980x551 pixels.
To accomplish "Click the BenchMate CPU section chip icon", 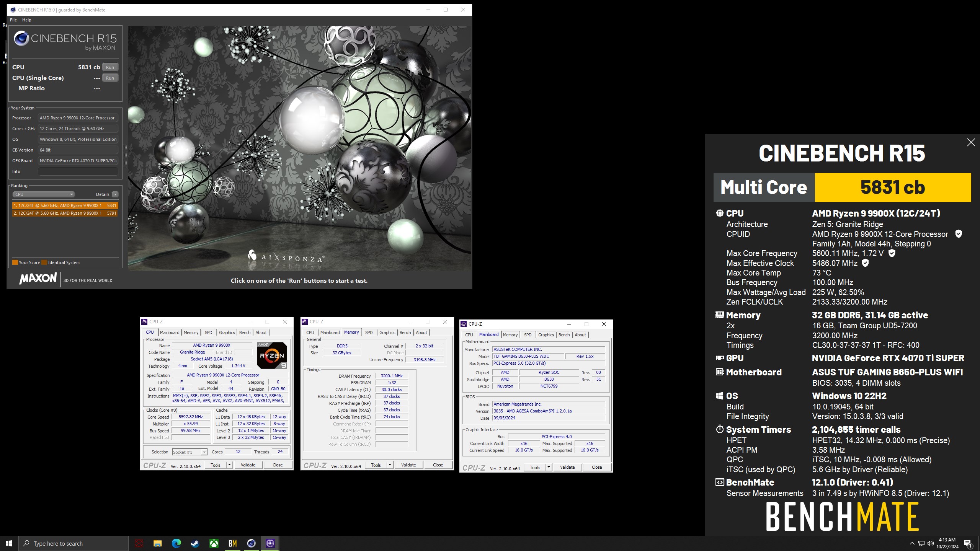I will click(720, 213).
